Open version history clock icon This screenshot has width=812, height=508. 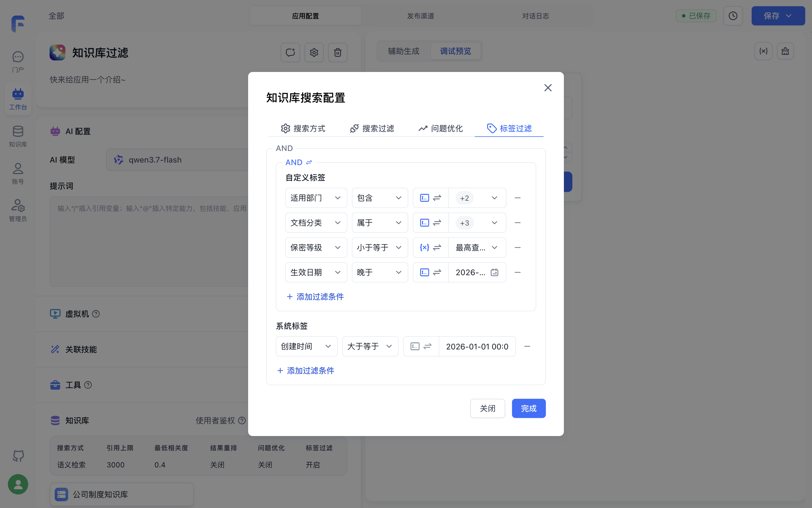pyautogui.click(x=733, y=16)
